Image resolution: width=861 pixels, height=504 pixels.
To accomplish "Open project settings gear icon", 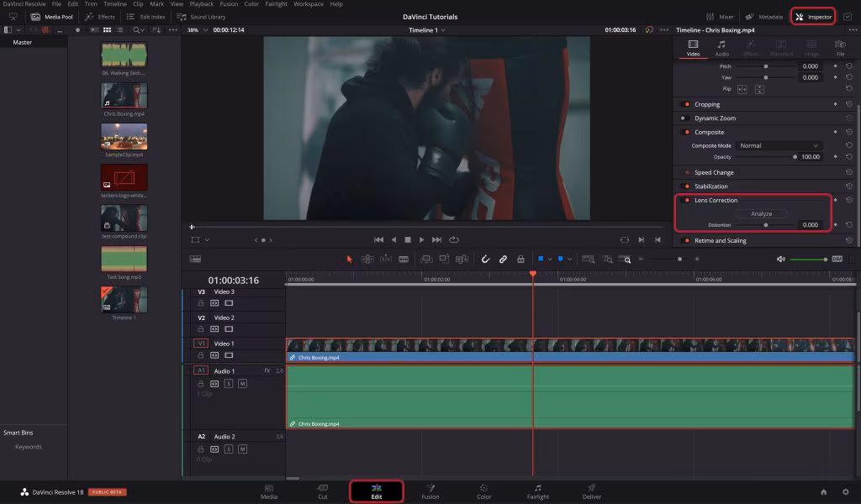I will tap(846, 492).
